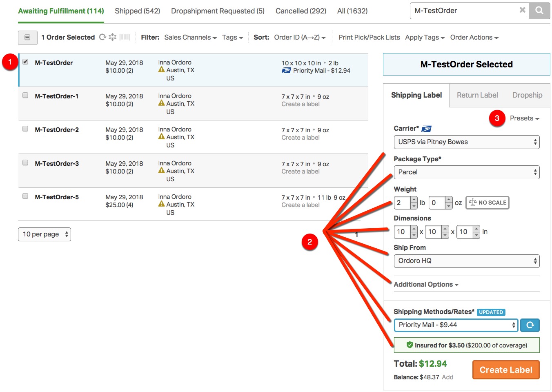
Task: Click the warning icon in the M-TestOrder row
Action: tap(162, 70)
